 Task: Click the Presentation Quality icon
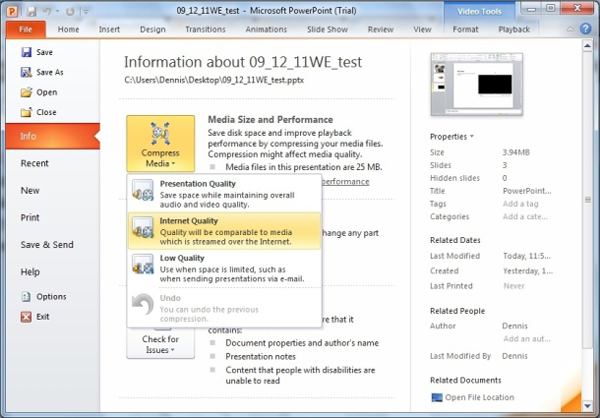point(143,190)
